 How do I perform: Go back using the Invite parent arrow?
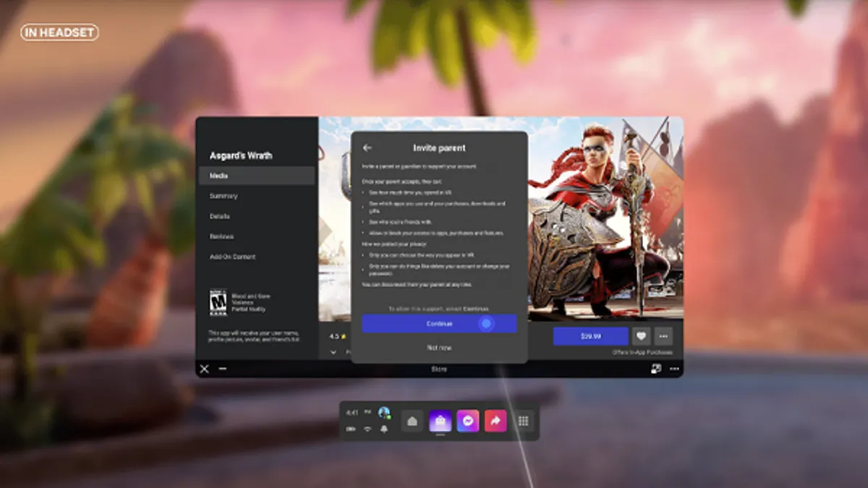point(367,147)
